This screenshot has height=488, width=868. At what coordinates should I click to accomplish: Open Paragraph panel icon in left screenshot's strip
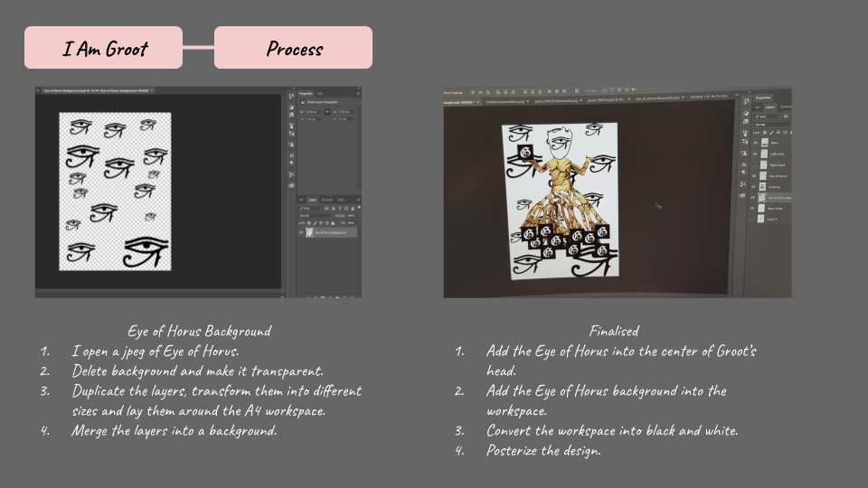click(x=292, y=163)
